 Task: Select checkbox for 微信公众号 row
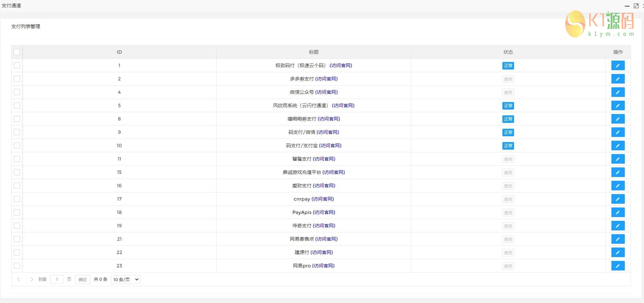(x=17, y=92)
